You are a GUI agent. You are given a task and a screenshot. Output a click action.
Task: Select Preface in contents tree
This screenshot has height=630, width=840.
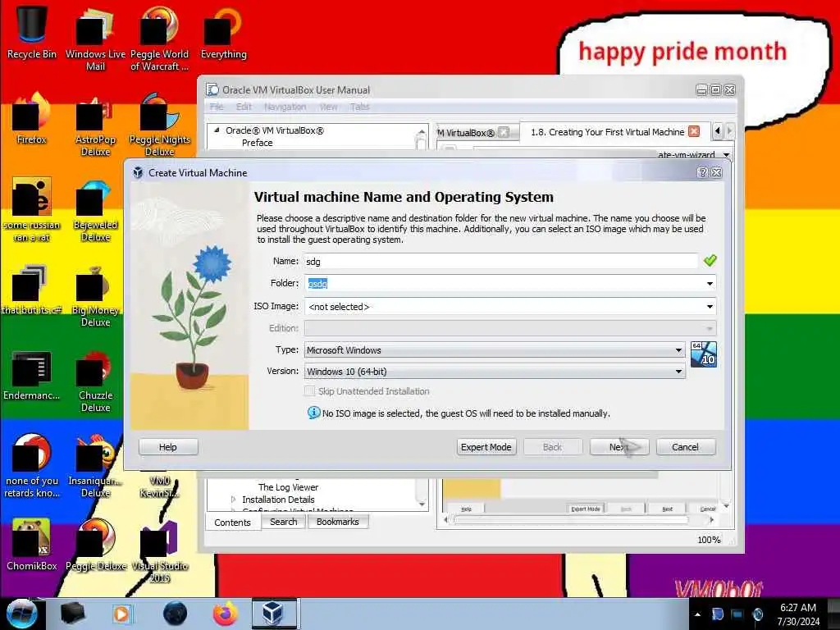tap(257, 143)
